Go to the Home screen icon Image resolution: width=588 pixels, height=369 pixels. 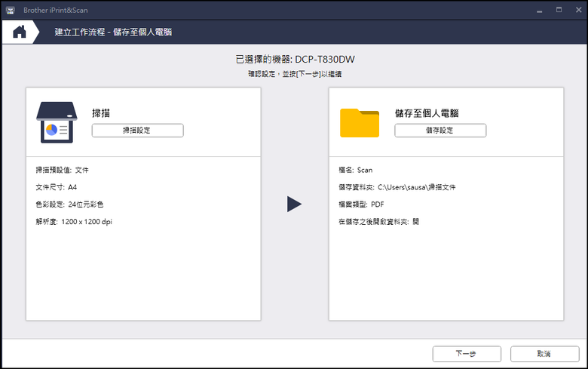[x=19, y=32]
